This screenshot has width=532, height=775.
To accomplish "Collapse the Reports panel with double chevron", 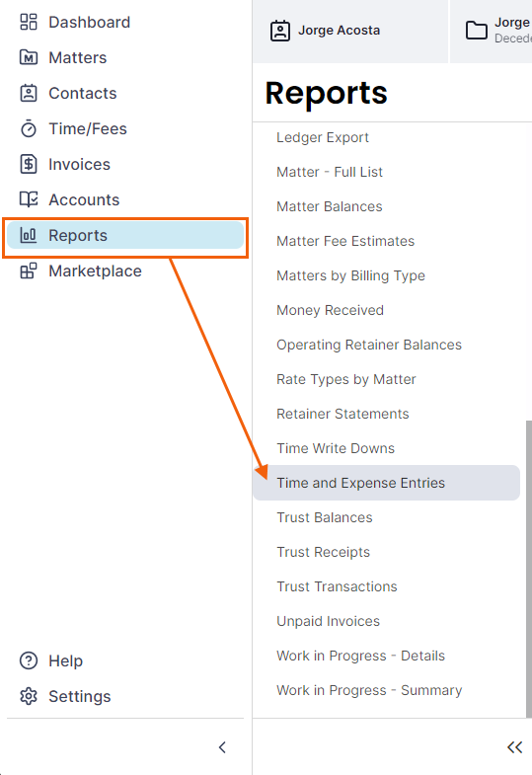I will tap(514, 747).
